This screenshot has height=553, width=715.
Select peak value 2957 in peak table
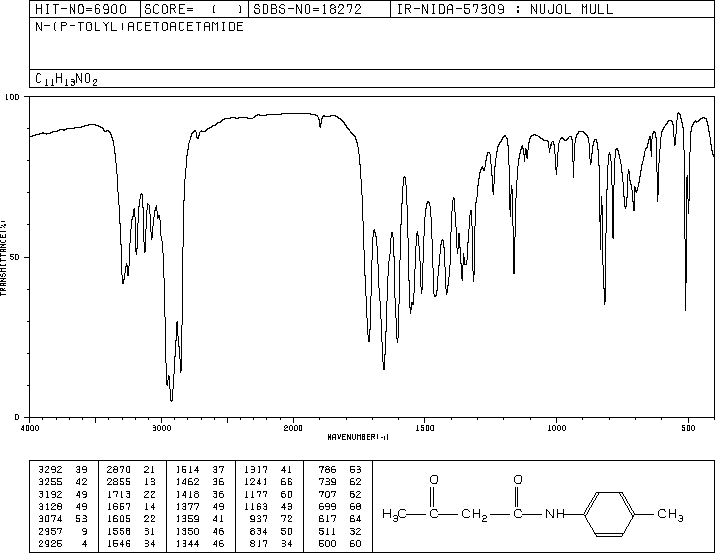[x=50, y=531]
